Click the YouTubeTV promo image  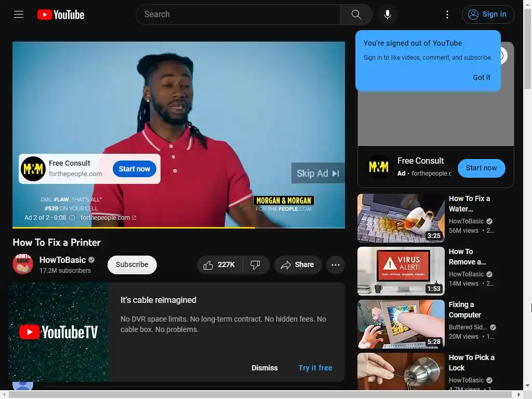tap(59, 332)
